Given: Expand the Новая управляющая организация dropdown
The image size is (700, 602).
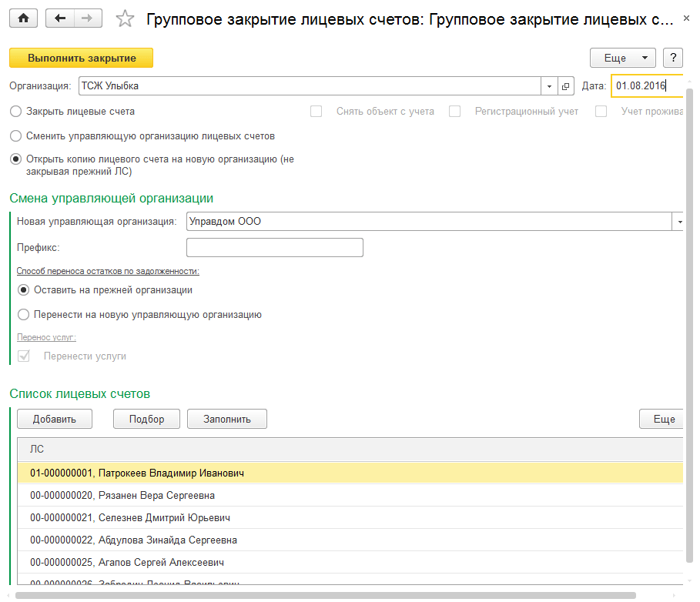Looking at the screenshot, I should (x=678, y=222).
